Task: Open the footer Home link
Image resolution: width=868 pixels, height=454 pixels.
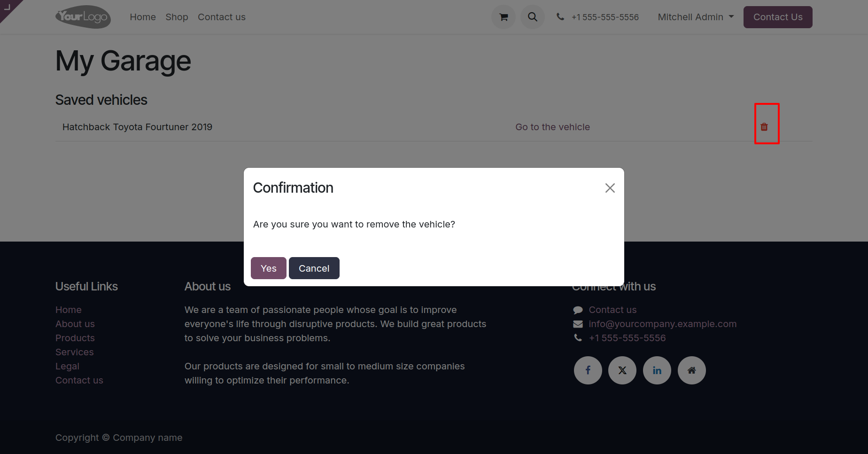Action: [69, 310]
